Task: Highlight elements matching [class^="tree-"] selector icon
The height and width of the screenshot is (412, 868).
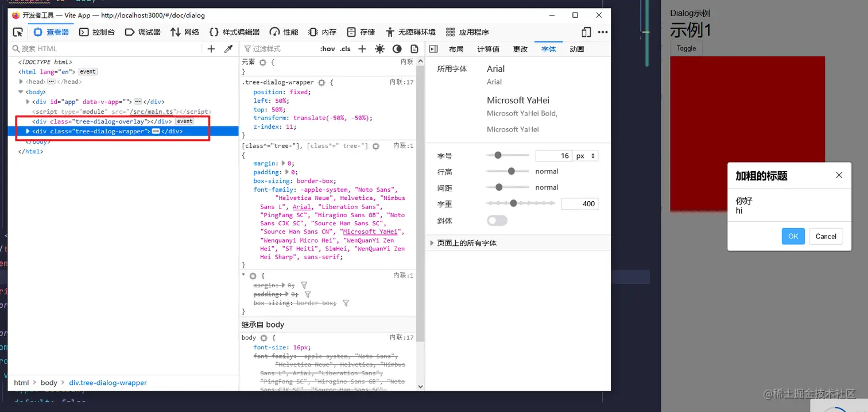Action: (376, 147)
